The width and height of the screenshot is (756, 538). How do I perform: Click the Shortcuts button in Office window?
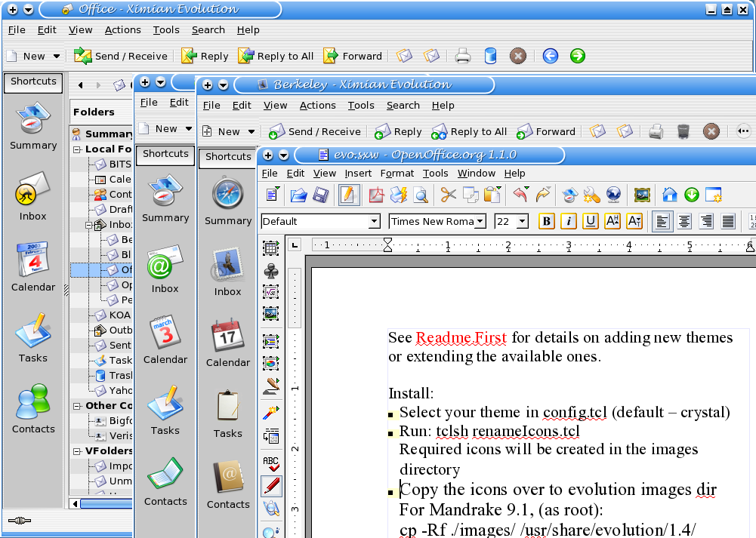(x=33, y=81)
